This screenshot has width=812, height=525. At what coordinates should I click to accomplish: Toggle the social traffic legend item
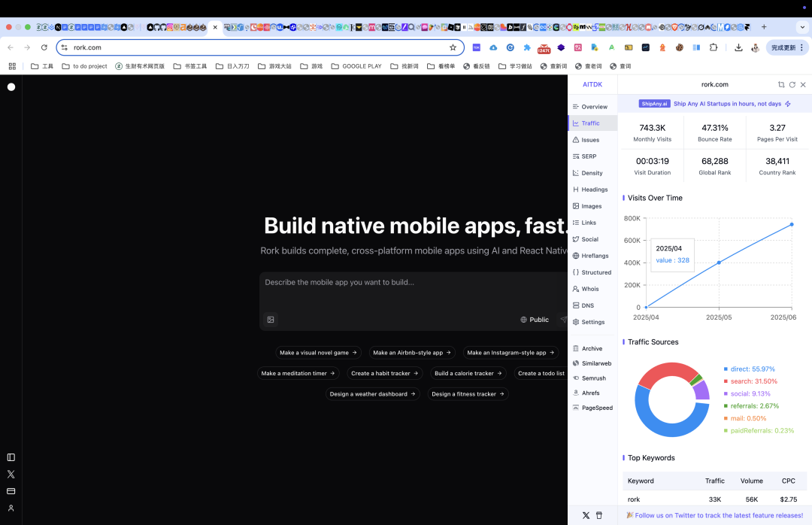pos(747,394)
